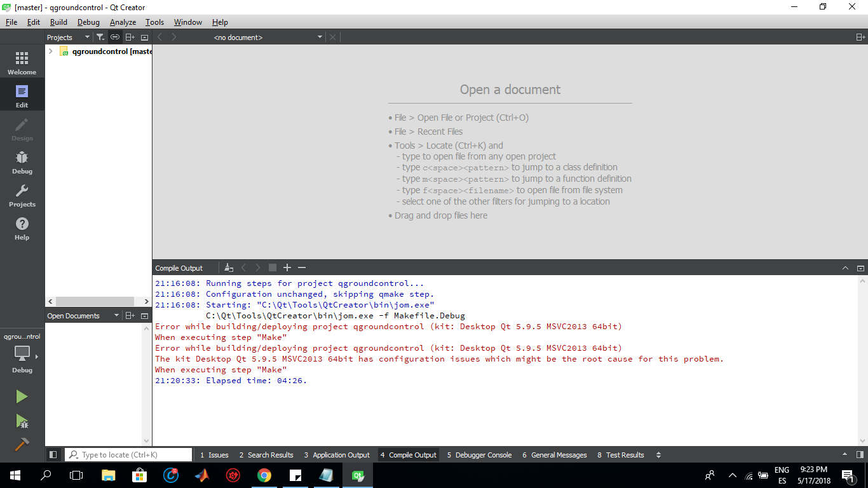Viewport: 868px width, 488px height.
Task: Open the Tools menu
Action: [154, 22]
